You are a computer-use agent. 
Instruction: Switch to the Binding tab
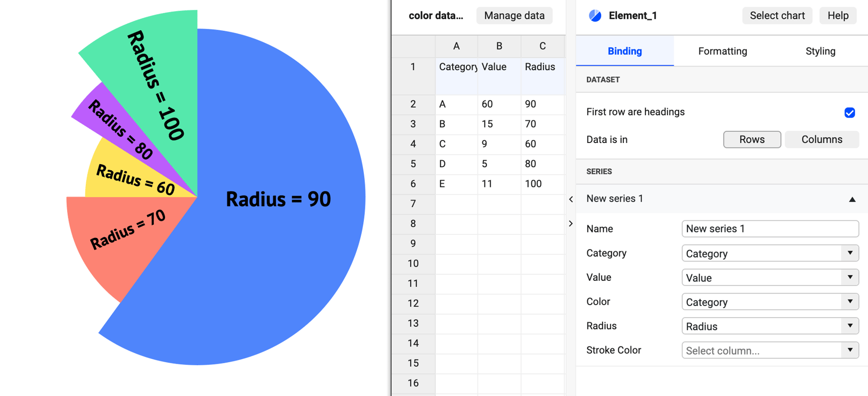pos(625,51)
